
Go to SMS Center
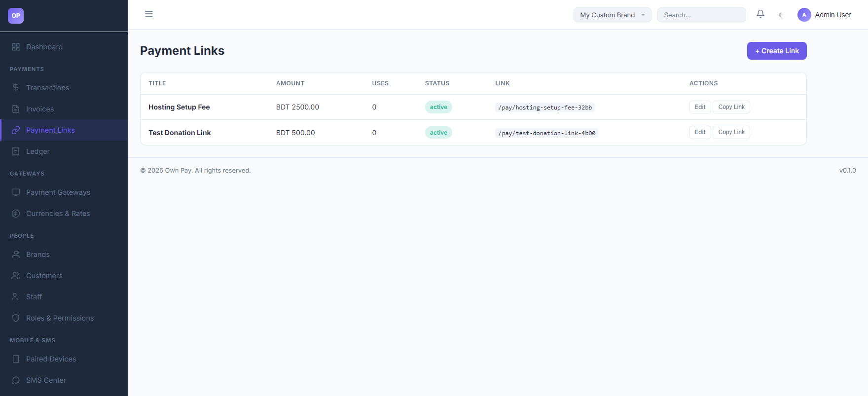tap(64, 380)
